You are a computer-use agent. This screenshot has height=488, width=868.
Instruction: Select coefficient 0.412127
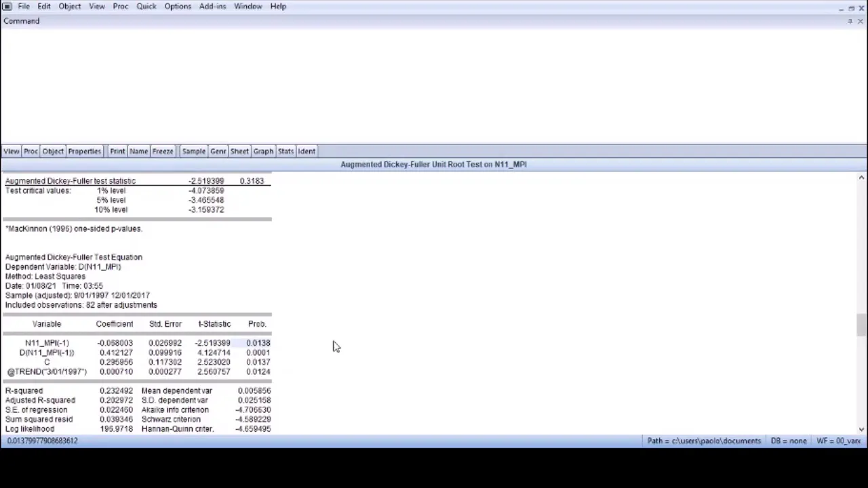tap(116, 352)
